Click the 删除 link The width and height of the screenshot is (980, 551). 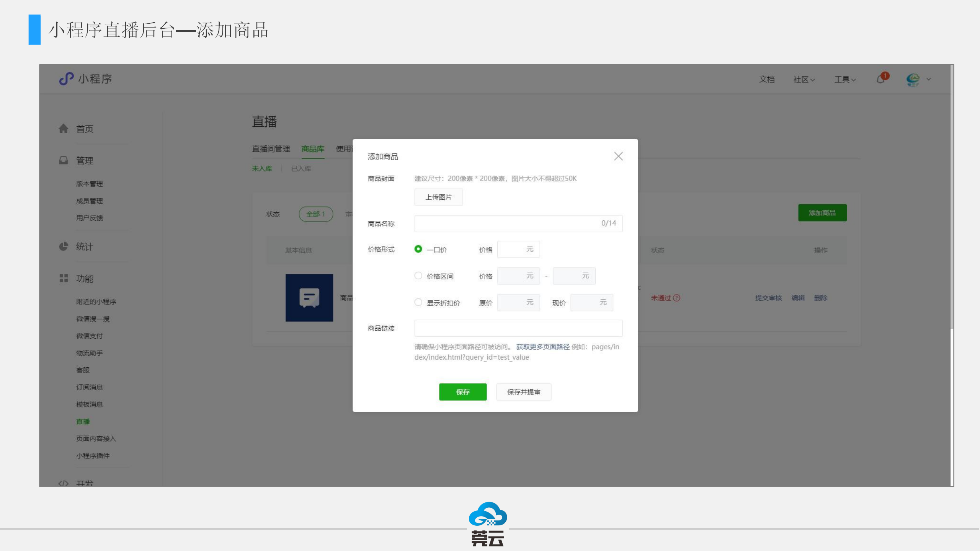click(821, 298)
